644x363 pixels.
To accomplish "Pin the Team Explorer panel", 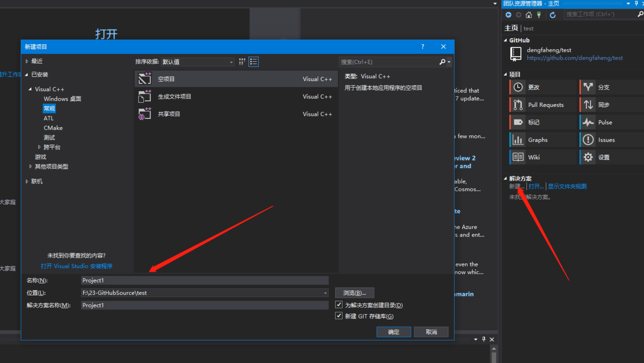I will pos(636,4).
